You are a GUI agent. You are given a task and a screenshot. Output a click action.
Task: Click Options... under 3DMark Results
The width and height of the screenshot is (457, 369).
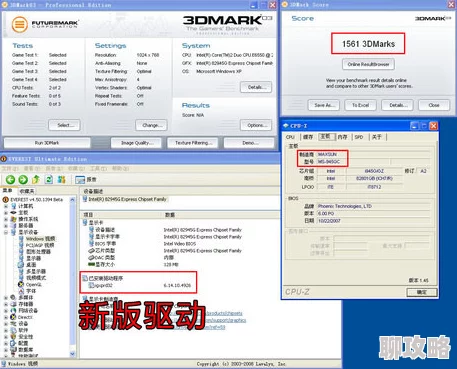[x=256, y=125]
